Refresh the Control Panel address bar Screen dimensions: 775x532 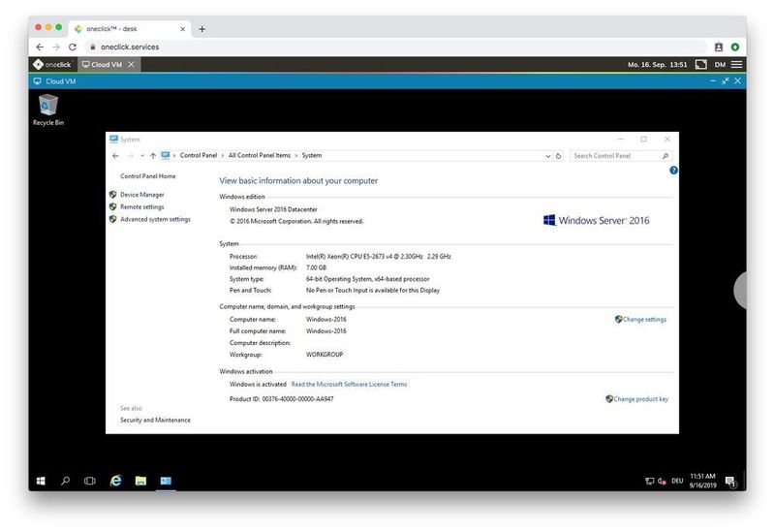[559, 156]
